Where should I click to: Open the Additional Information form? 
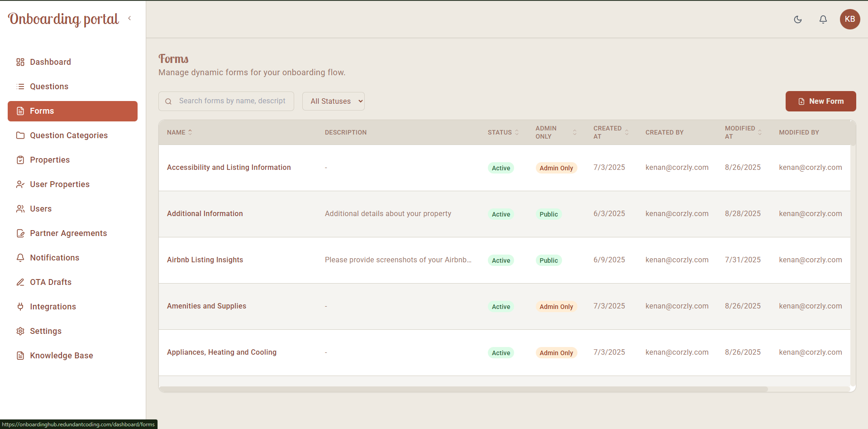pyautogui.click(x=205, y=214)
